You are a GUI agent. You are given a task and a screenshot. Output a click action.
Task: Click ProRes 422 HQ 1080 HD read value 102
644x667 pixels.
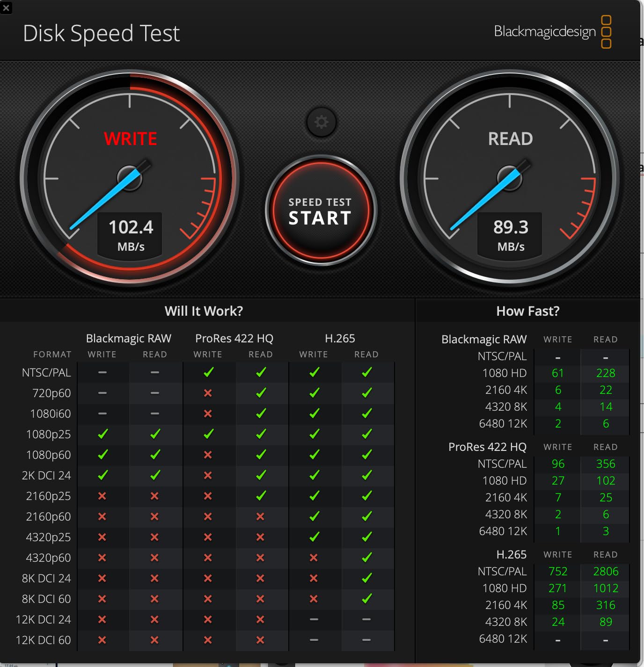606,480
